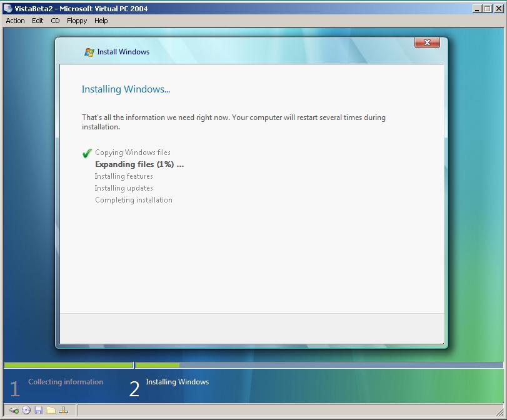Click the network adapter icon in the status bar
This screenshot has height=420, width=507.
[63, 410]
